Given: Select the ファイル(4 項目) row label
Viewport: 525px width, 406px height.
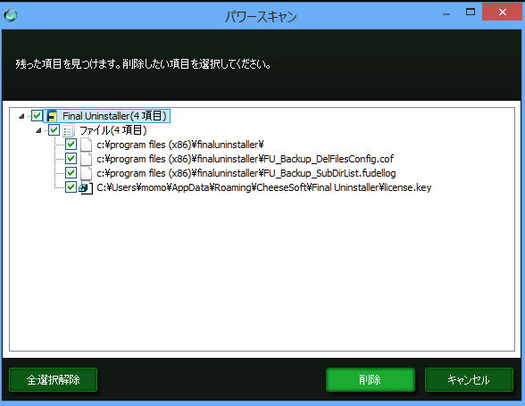Looking at the screenshot, I should 113,130.
